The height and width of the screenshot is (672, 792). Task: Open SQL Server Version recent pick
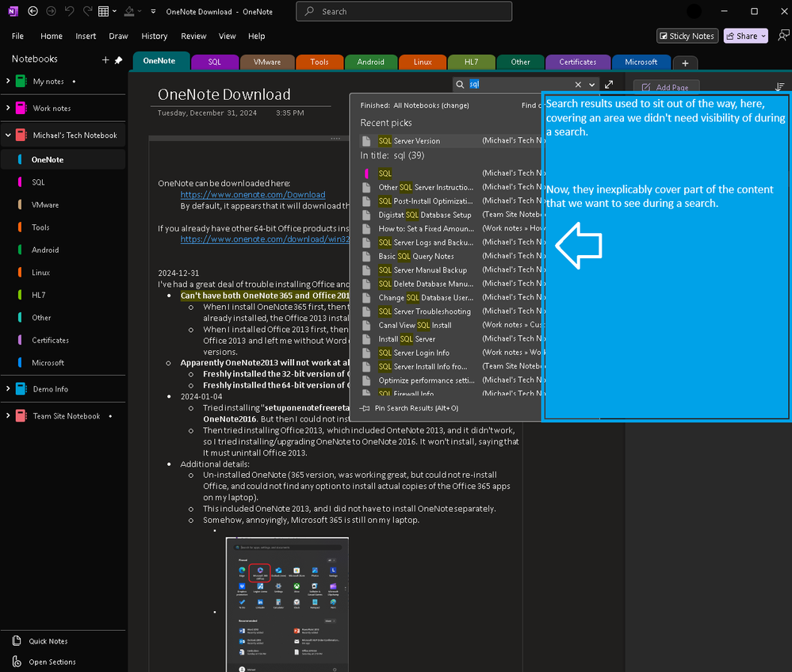[x=450, y=141]
